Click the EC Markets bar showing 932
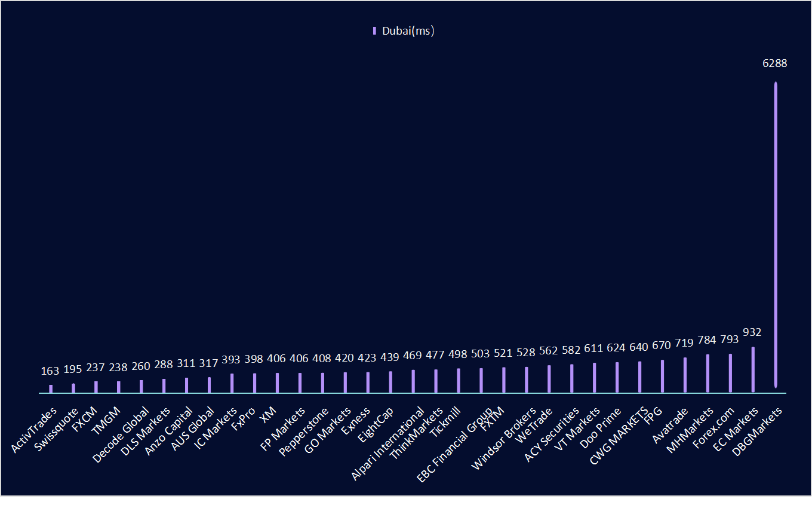 click(x=753, y=368)
